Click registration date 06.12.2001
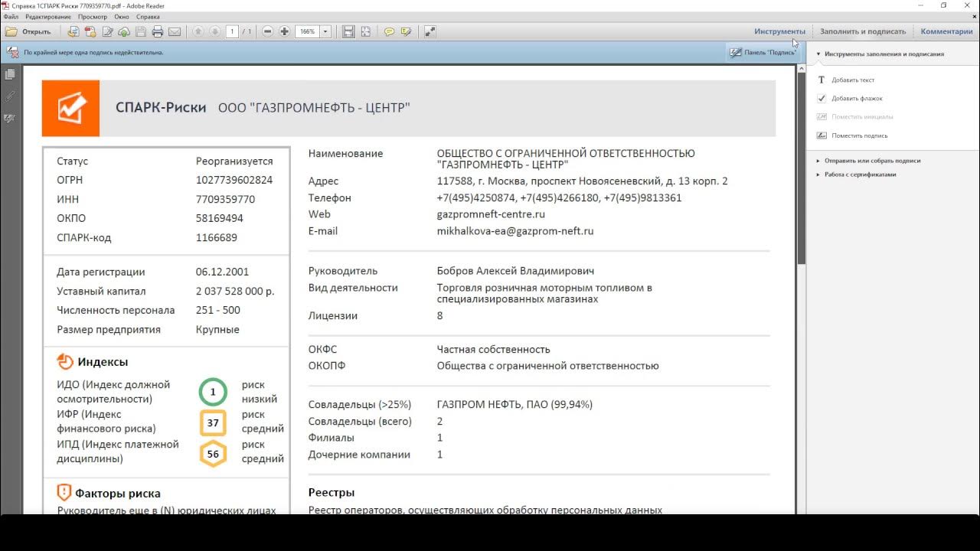 (x=222, y=272)
